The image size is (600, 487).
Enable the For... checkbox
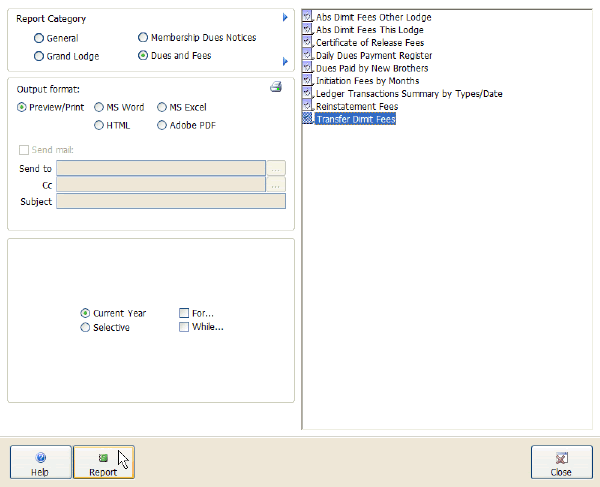[x=184, y=313]
